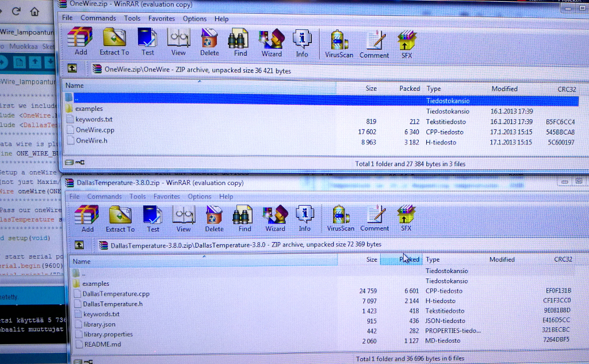Launch Wizard in OneWire.zip window
The image size is (589, 364).
click(x=271, y=43)
